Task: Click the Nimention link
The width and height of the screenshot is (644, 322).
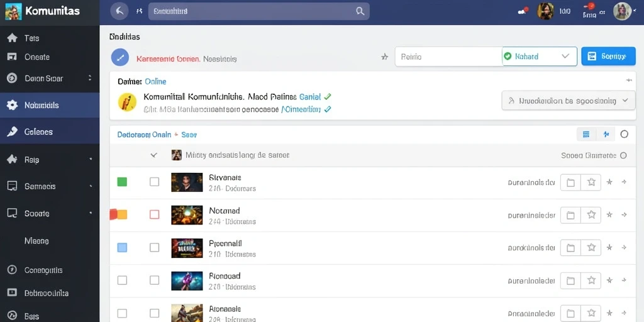Action: click(x=300, y=109)
